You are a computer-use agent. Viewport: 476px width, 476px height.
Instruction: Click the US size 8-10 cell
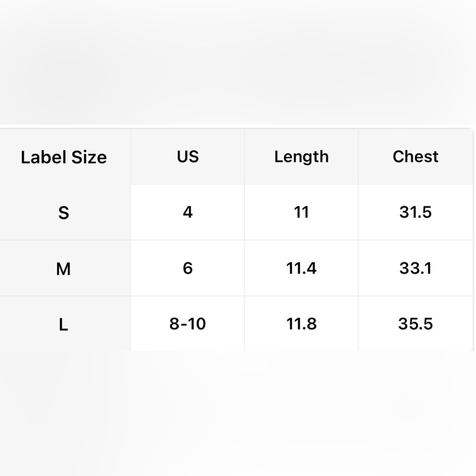[188, 324]
